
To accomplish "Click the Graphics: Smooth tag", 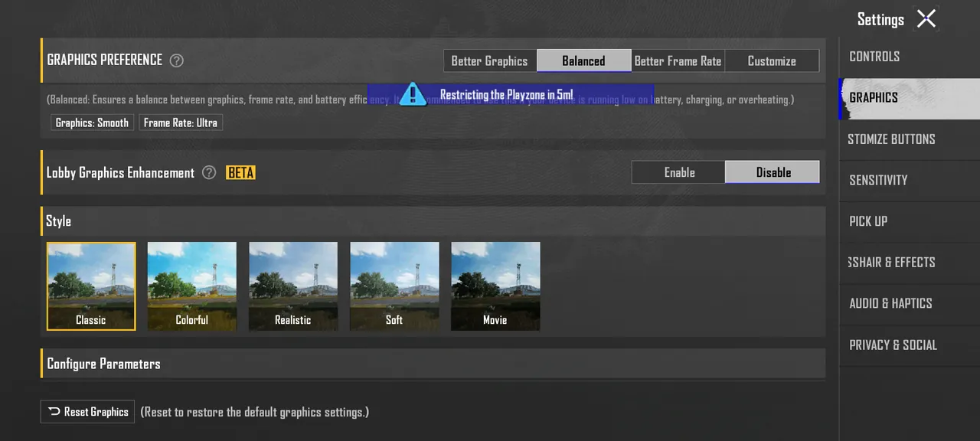I will pos(92,122).
